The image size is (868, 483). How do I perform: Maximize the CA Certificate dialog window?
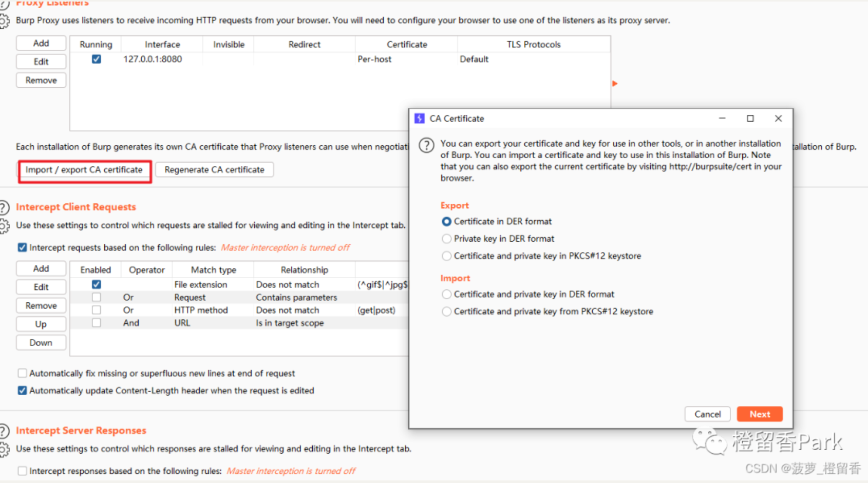tap(750, 119)
